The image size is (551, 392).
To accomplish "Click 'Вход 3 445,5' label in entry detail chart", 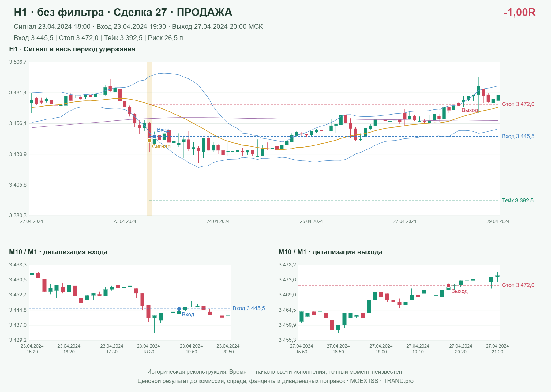I will point(249,308).
